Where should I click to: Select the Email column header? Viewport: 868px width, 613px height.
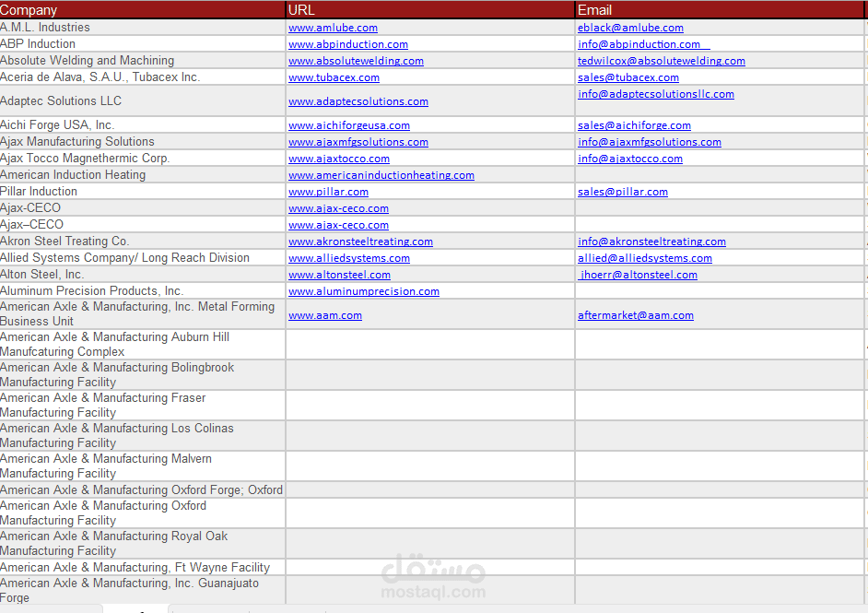click(720, 10)
